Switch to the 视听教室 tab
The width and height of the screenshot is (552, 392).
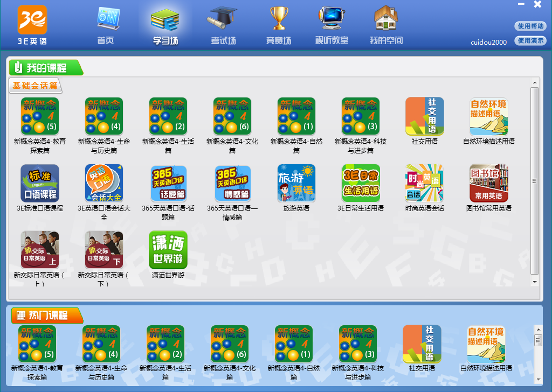point(332,25)
